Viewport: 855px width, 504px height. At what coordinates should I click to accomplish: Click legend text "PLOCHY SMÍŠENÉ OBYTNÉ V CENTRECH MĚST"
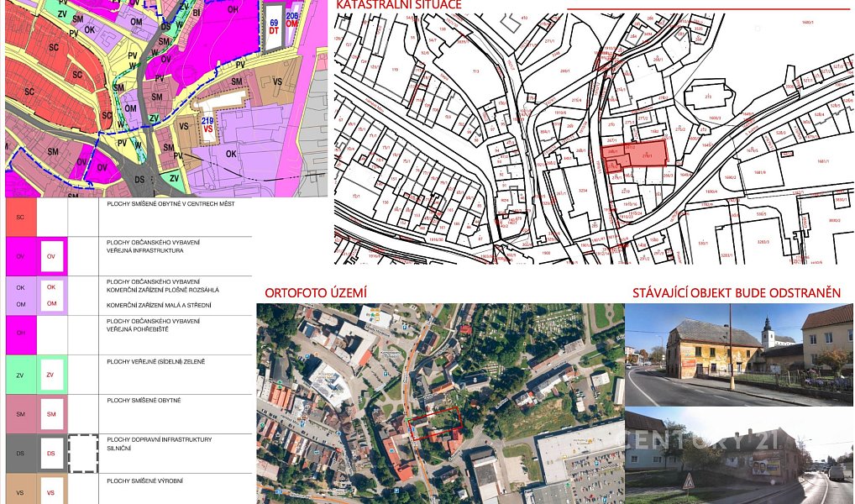pos(170,203)
